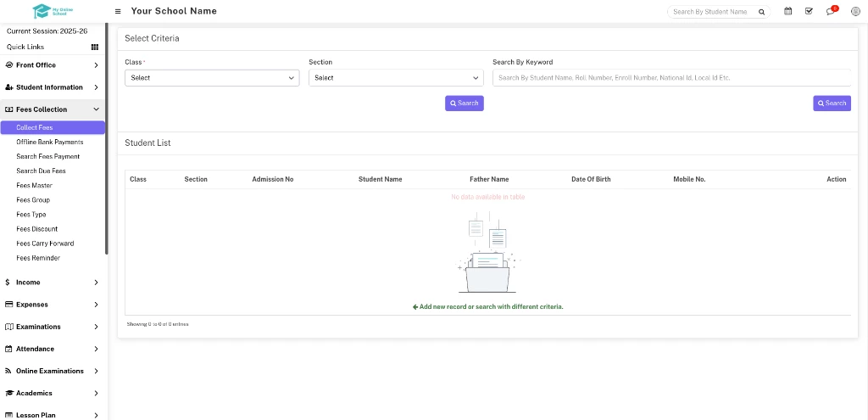
Task: Click the Online Examinations feed icon
Action: (8, 371)
